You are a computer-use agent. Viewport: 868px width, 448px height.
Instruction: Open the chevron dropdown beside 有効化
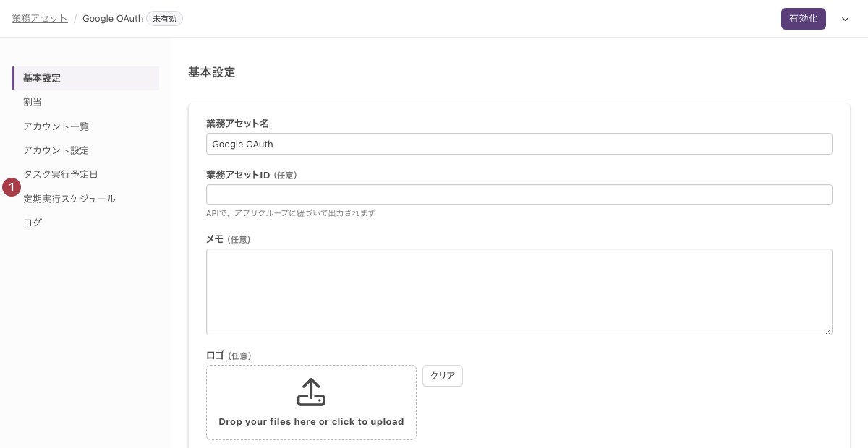pos(845,19)
